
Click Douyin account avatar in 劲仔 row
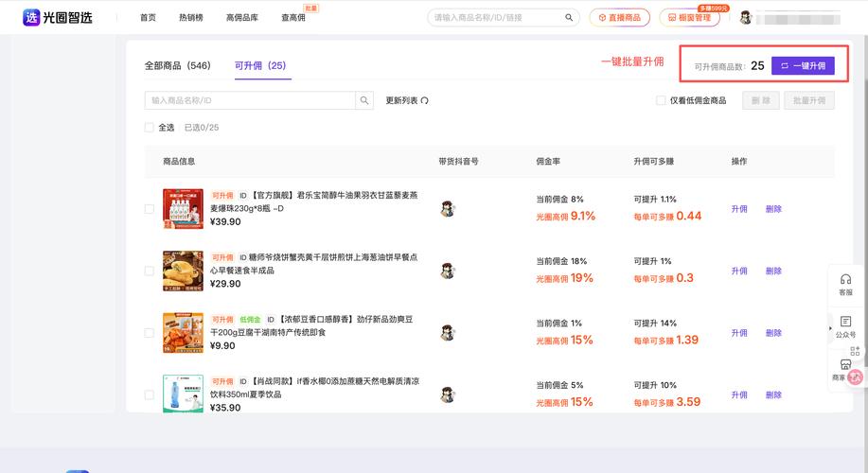(x=448, y=333)
